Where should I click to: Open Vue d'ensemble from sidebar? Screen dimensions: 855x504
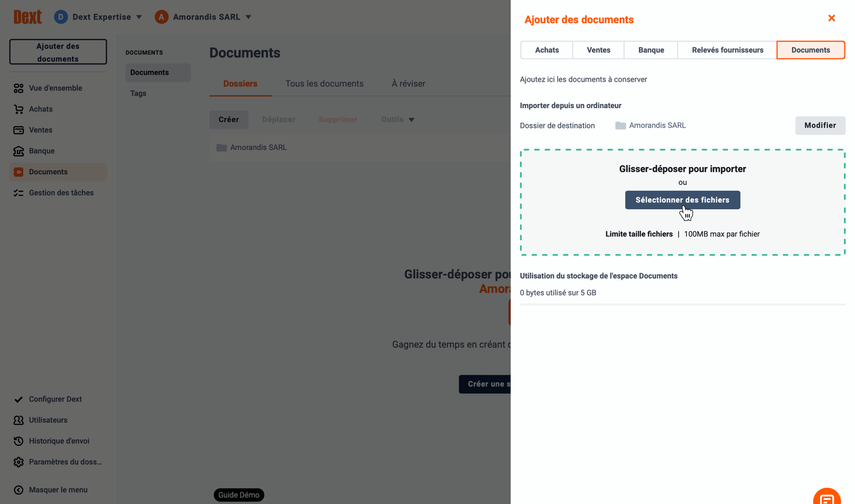point(58,88)
